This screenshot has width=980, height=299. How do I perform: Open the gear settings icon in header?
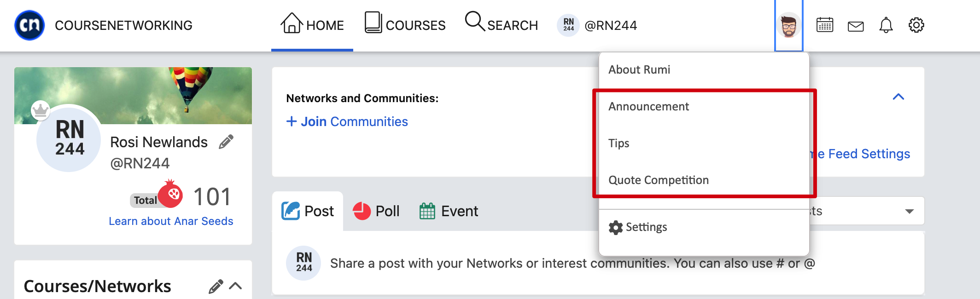coord(916,25)
